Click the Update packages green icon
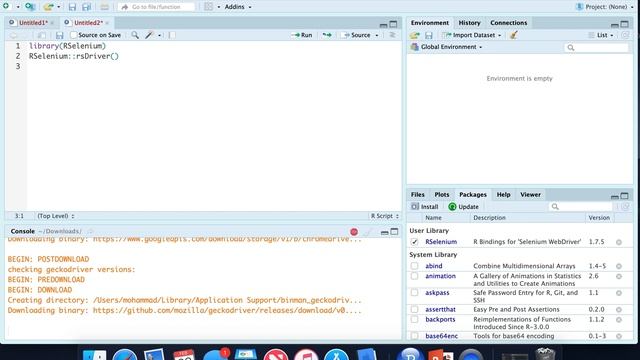 [x=452, y=207]
